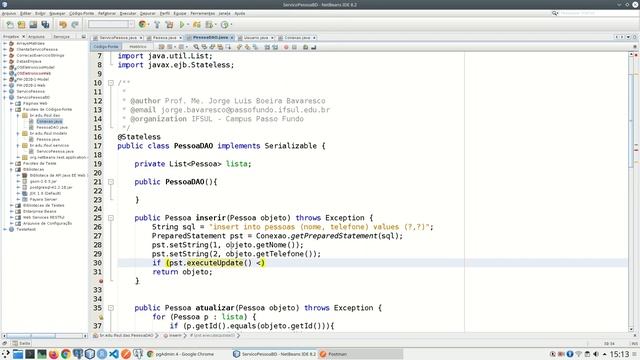This screenshot has width=640, height=360.
Task: Switch to pgAdmin 4 Chrome taskbar window
Action: pos(184,354)
